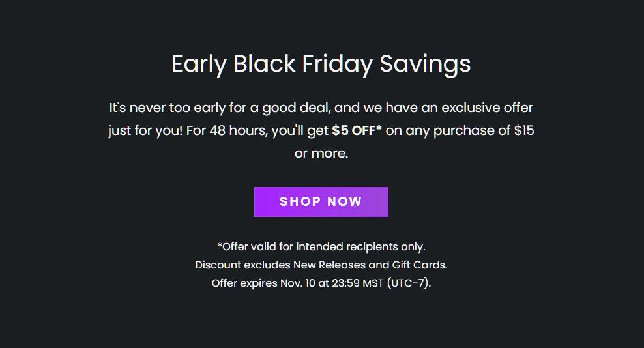Click the "(UTC-7)" timezone text
Screen dimensions: 644x348
[409, 283]
